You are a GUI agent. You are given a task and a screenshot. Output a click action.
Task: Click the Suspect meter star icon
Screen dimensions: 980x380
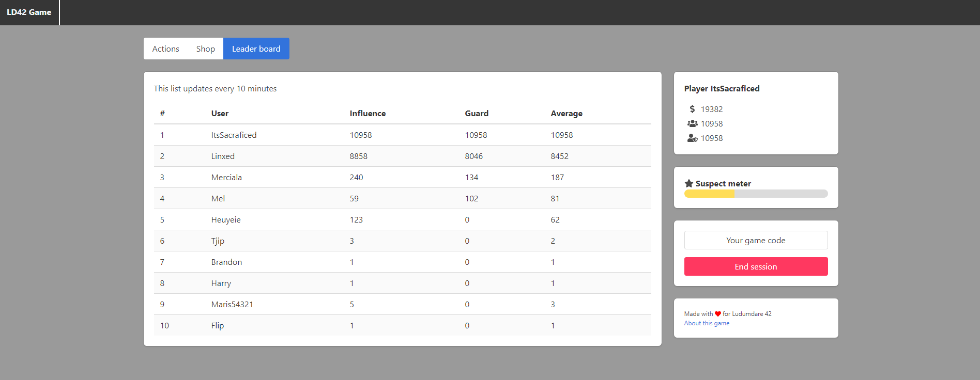(688, 183)
